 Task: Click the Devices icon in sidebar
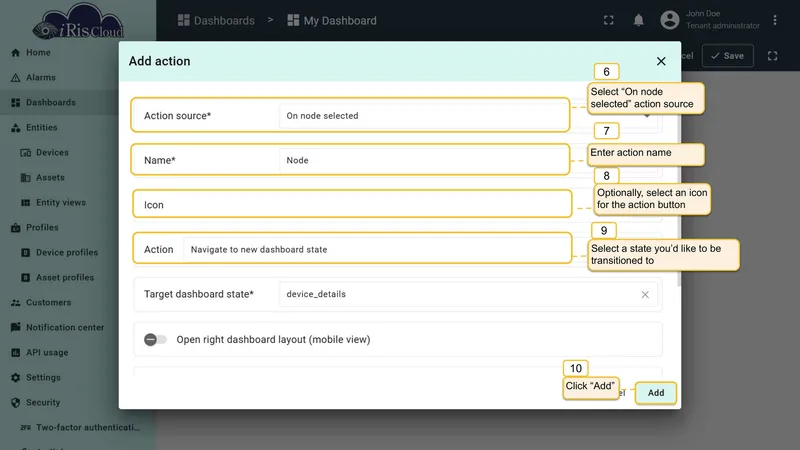pos(26,153)
